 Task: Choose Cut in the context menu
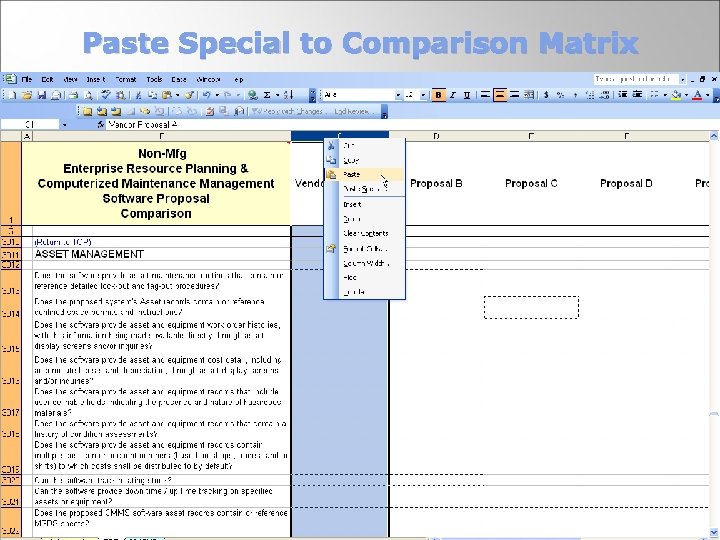(x=365, y=146)
